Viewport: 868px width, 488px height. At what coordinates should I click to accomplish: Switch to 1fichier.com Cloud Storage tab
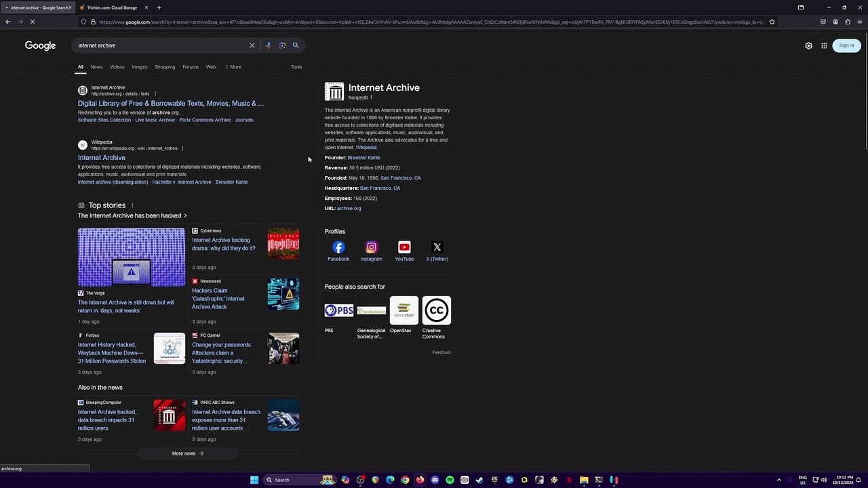click(112, 7)
